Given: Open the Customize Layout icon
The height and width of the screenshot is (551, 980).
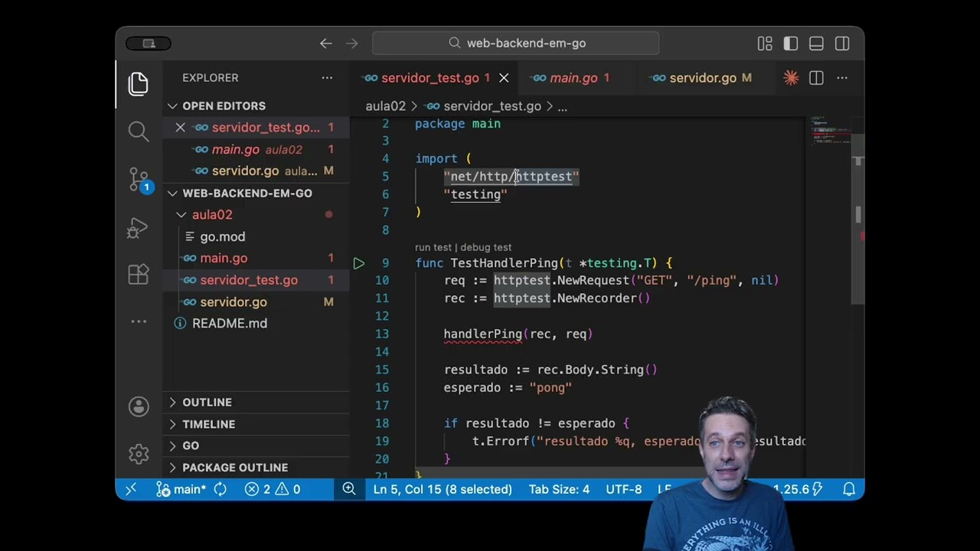Looking at the screenshot, I should click(765, 44).
